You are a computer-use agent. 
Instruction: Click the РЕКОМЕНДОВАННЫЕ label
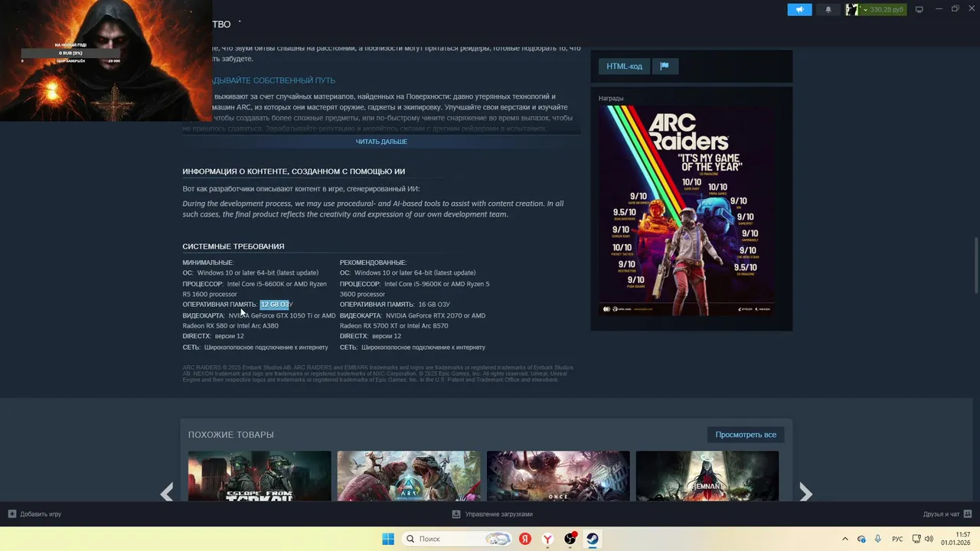tap(373, 262)
